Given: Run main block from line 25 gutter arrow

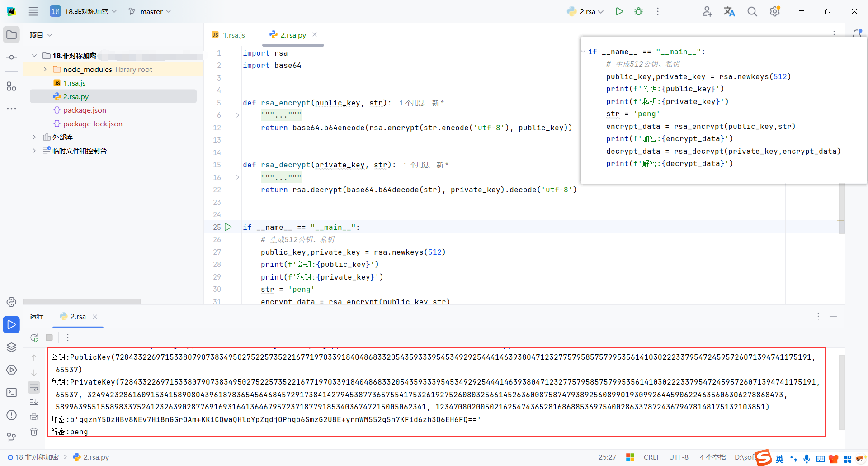Looking at the screenshot, I should click(x=228, y=227).
